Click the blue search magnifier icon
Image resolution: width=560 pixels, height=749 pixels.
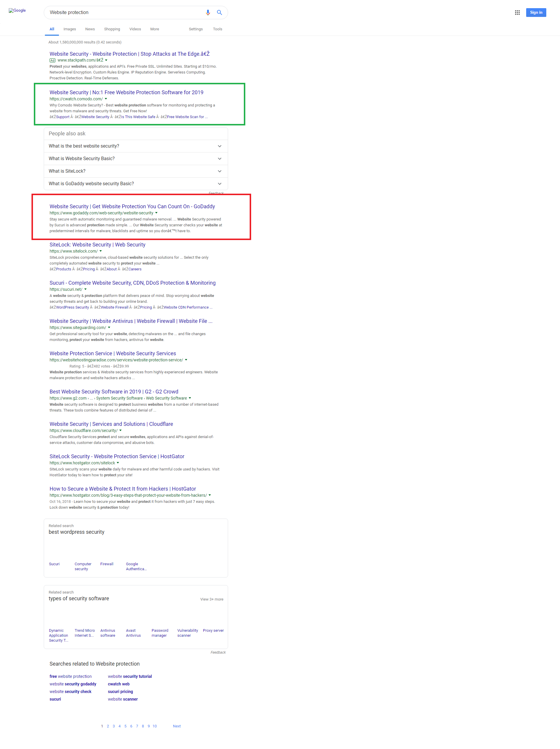pos(219,13)
